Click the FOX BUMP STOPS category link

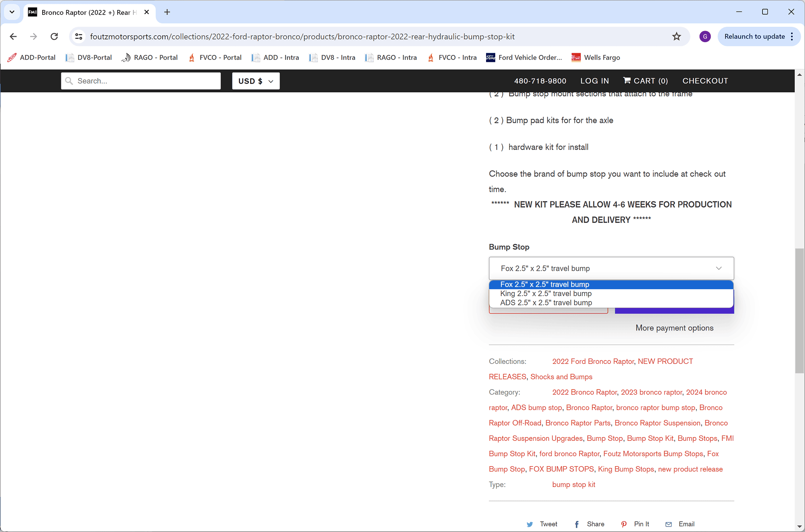pyautogui.click(x=561, y=469)
